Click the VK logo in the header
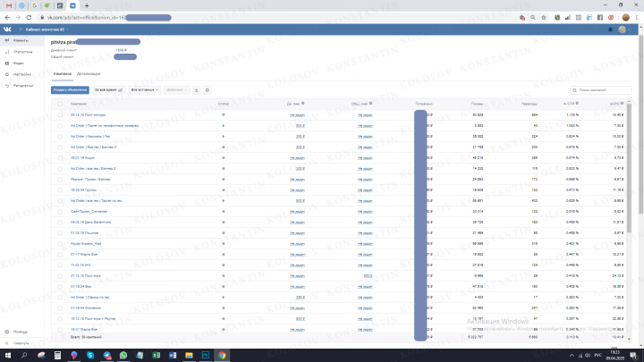 click(x=7, y=29)
